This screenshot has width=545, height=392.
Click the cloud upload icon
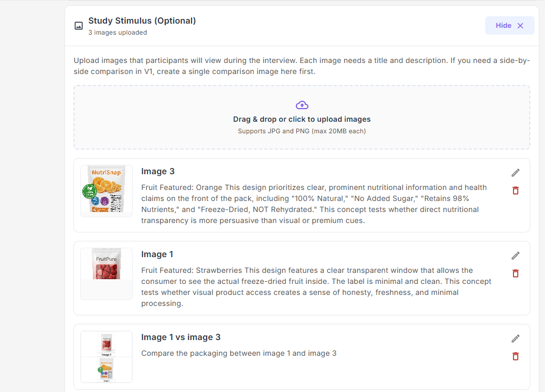[302, 104]
